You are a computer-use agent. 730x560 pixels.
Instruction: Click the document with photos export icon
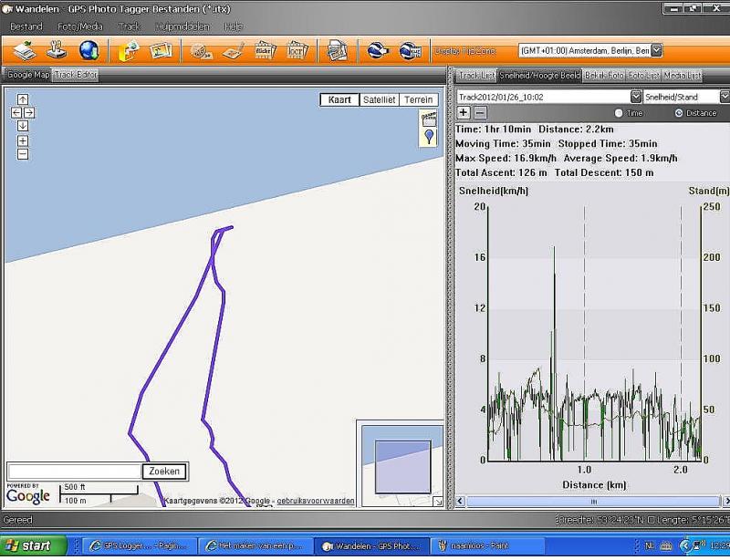(x=337, y=51)
